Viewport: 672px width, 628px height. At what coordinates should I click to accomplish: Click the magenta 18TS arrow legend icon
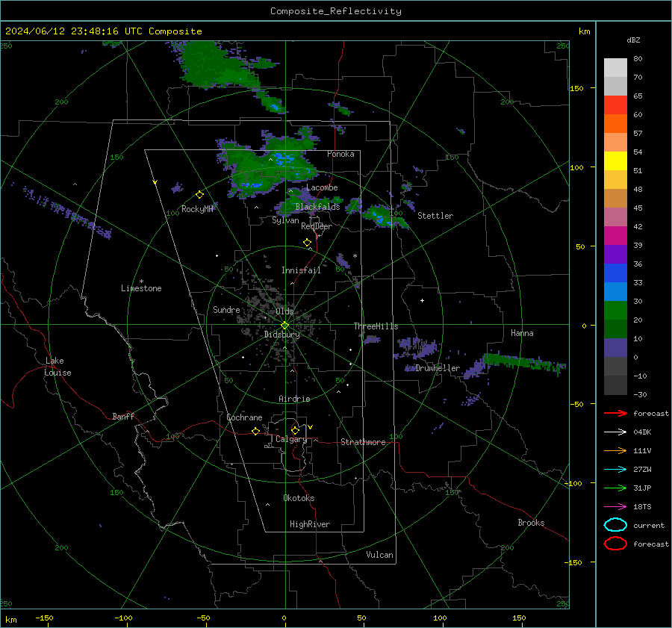(615, 507)
